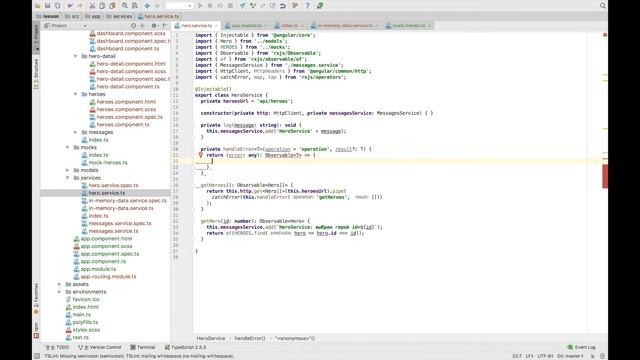
Task: Click the Copy toolbar icon
Action: (102, 6)
